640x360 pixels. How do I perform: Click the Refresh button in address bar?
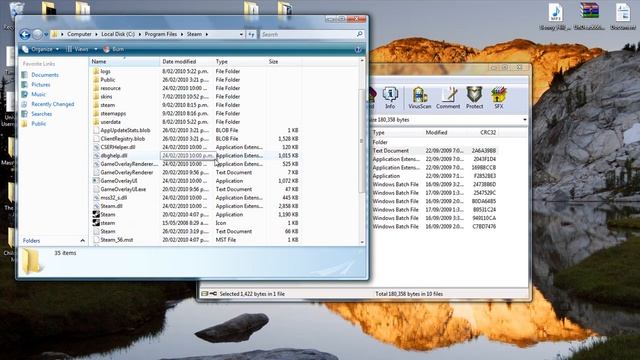[251, 35]
